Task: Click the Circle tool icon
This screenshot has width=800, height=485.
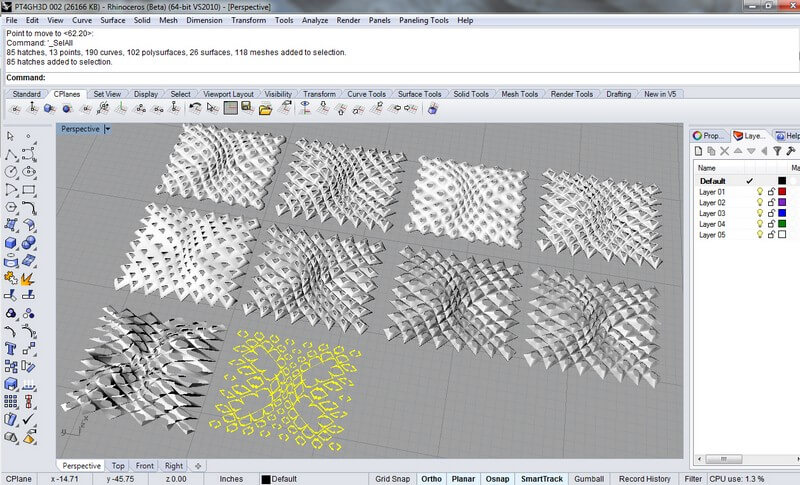Action: 10,171
